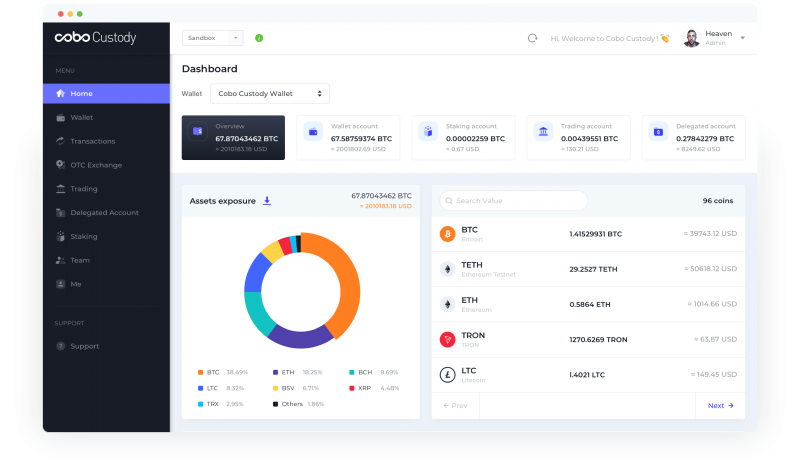Click the ETH Ethereum coin icon
The image size is (800, 475).
point(447,304)
